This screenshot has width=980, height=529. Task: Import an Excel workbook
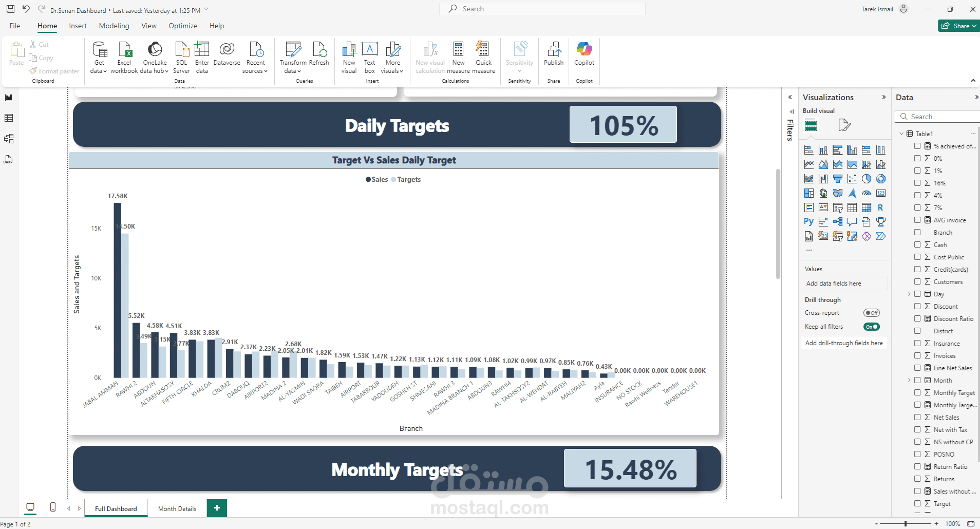coord(124,58)
